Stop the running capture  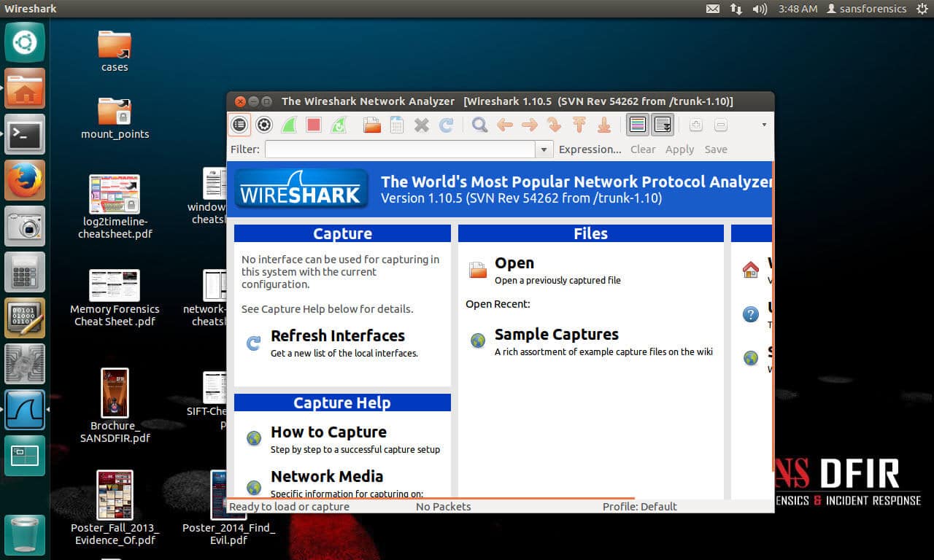tap(314, 125)
